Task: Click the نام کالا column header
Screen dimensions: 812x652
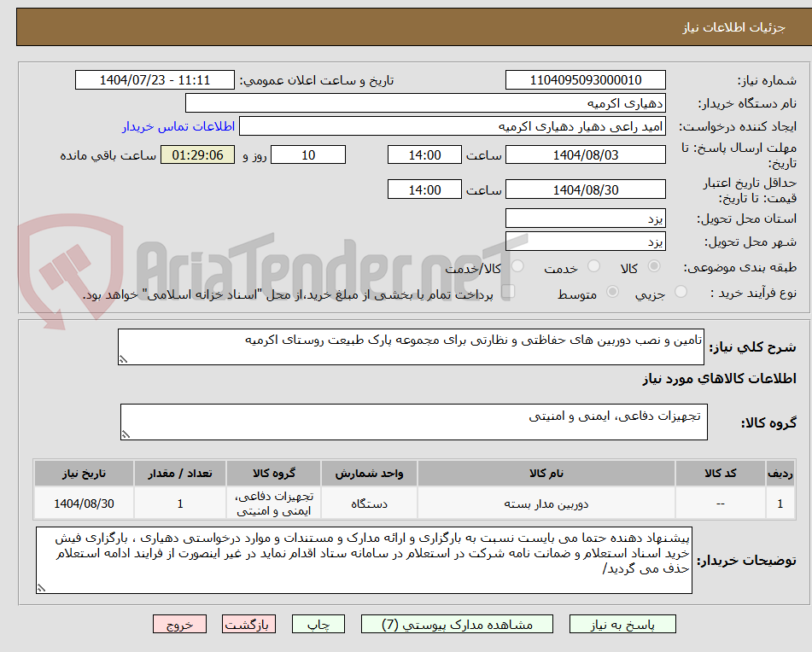Action: point(546,473)
